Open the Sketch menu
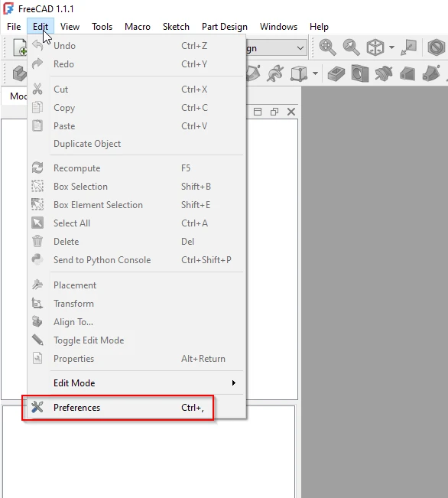Viewport: 448px width, 498px height. click(176, 27)
